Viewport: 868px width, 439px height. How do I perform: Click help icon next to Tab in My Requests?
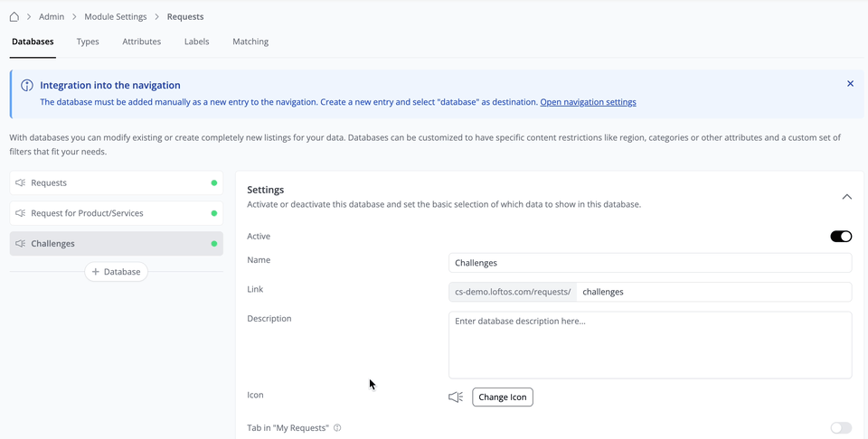pos(337,428)
